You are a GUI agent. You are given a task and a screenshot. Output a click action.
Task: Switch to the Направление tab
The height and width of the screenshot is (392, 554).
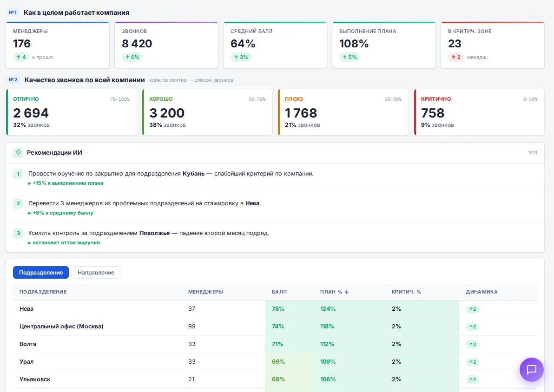pos(96,272)
